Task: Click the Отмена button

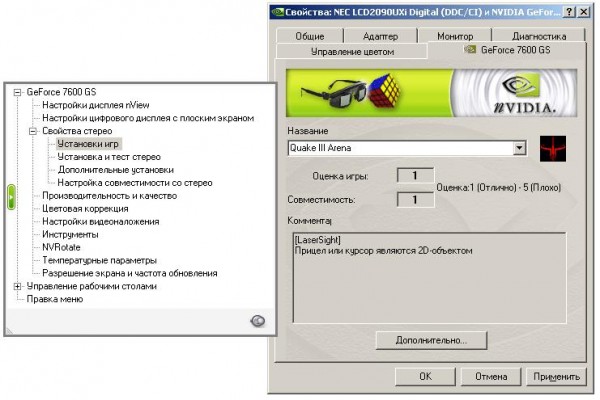Action: click(x=491, y=377)
